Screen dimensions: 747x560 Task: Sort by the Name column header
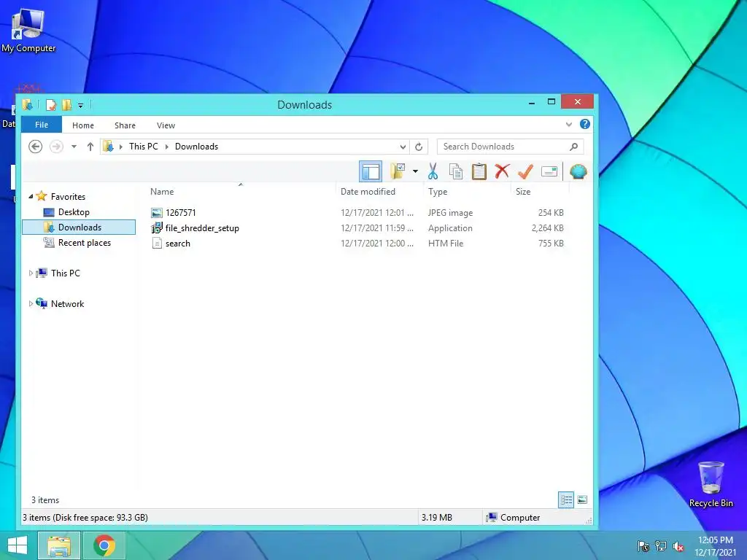click(x=162, y=192)
